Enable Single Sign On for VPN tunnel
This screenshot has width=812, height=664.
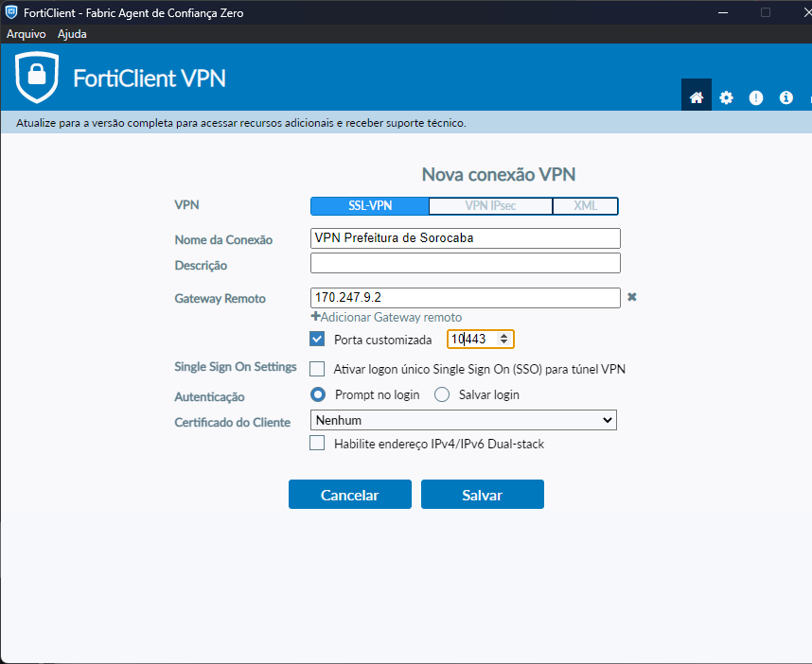317,368
